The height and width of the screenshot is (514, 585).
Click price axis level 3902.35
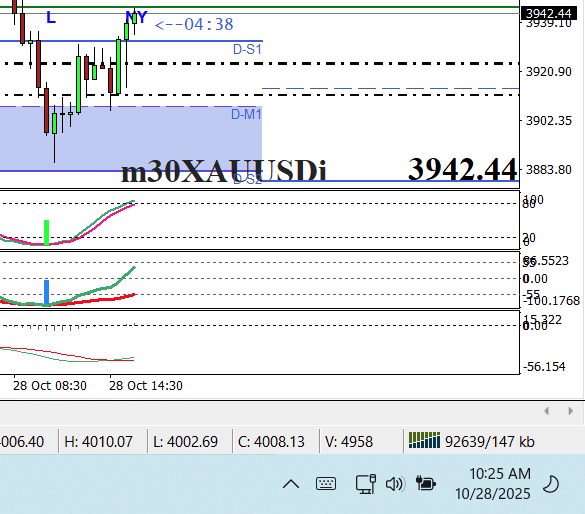click(x=548, y=120)
